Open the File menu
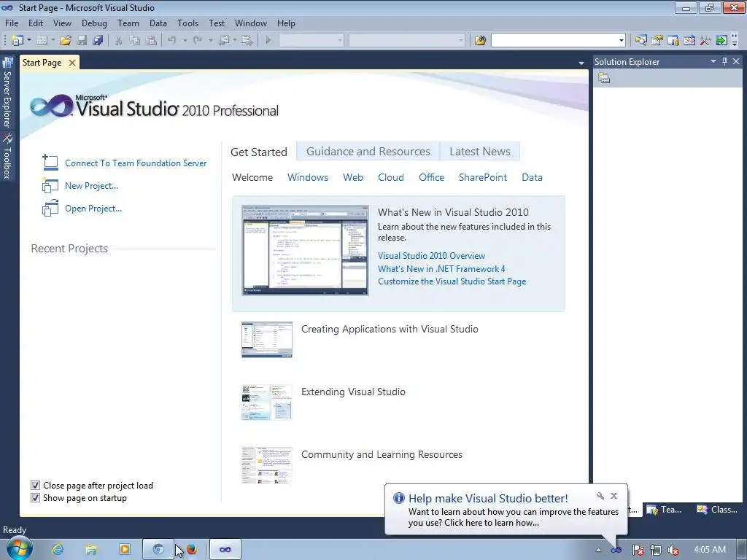 [12, 23]
